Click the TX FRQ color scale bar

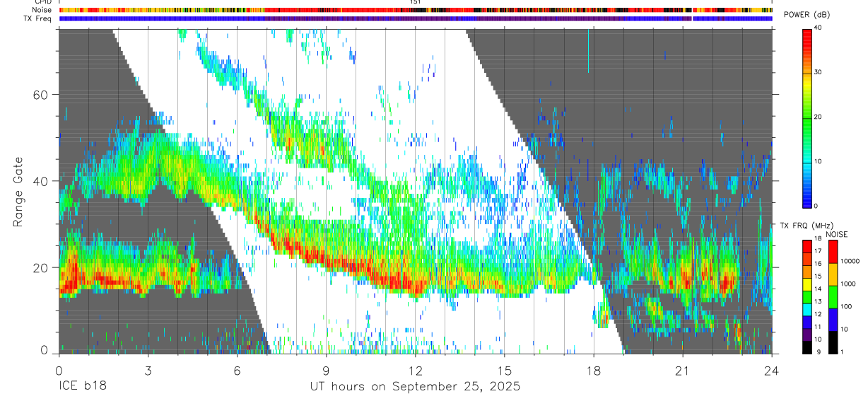807,297
